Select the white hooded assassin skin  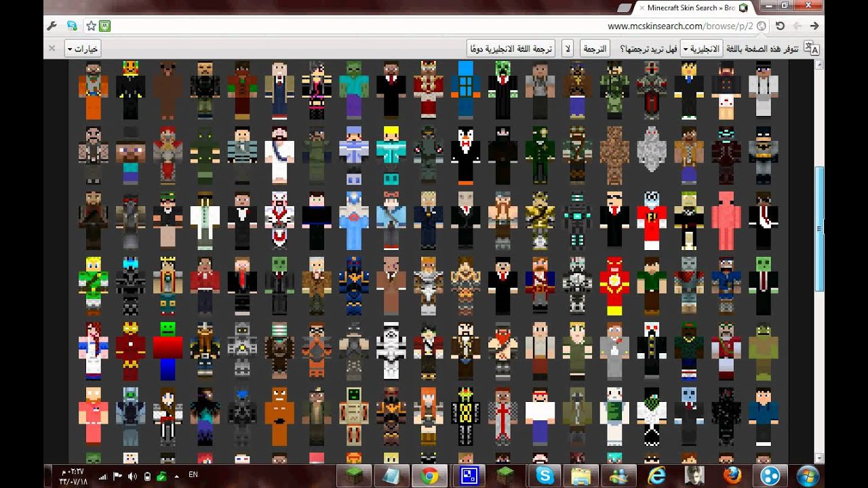point(279,220)
